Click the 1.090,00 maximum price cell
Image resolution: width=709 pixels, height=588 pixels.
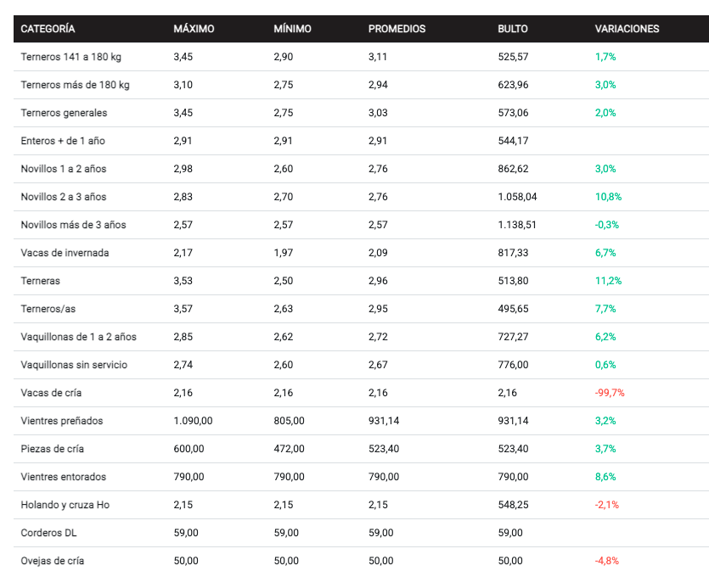pyautogui.click(x=193, y=421)
